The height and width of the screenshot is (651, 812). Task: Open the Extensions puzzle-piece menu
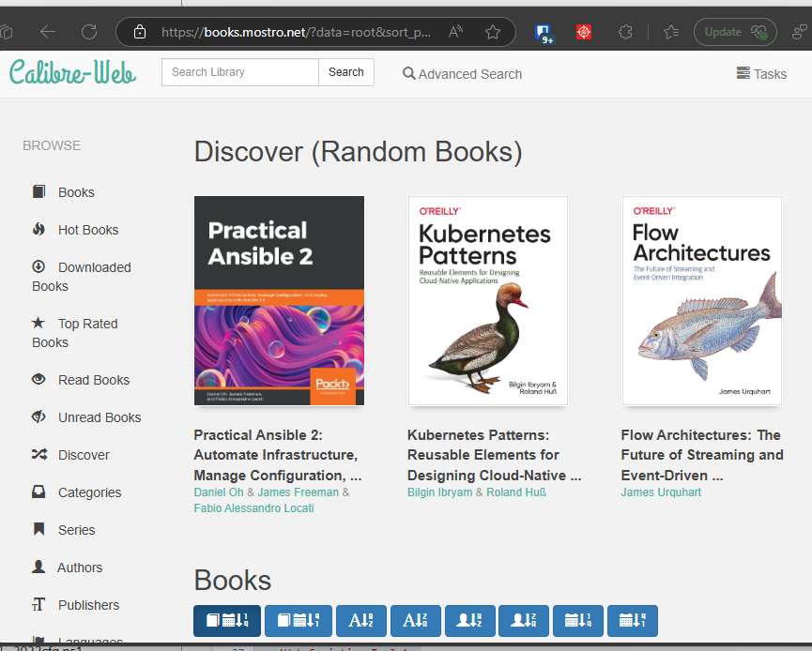(625, 32)
